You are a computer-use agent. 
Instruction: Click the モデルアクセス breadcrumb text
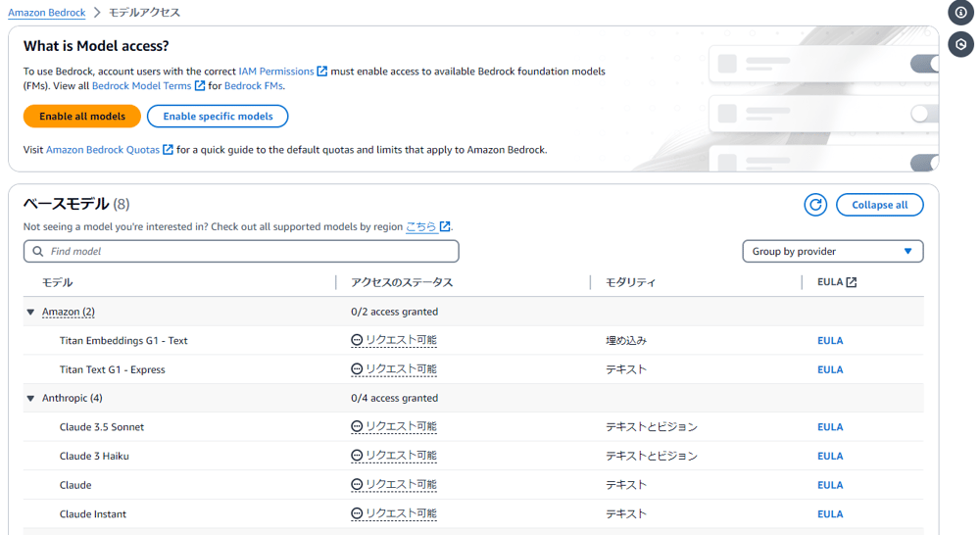[x=144, y=13]
